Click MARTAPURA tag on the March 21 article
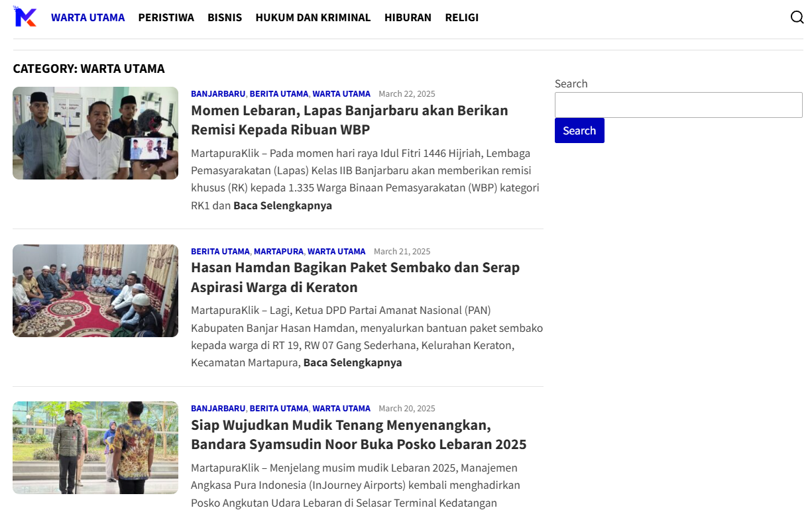 coord(278,252)
